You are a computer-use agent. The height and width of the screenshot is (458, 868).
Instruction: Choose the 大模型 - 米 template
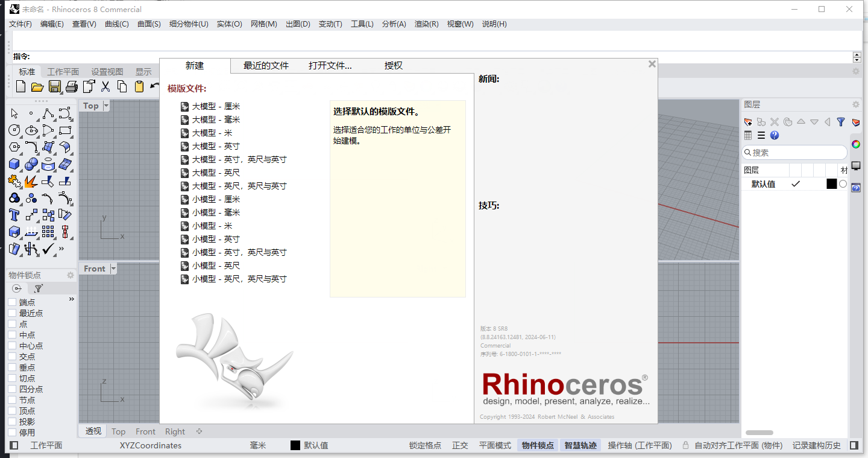pyautogui.click(x=206, y=133)
